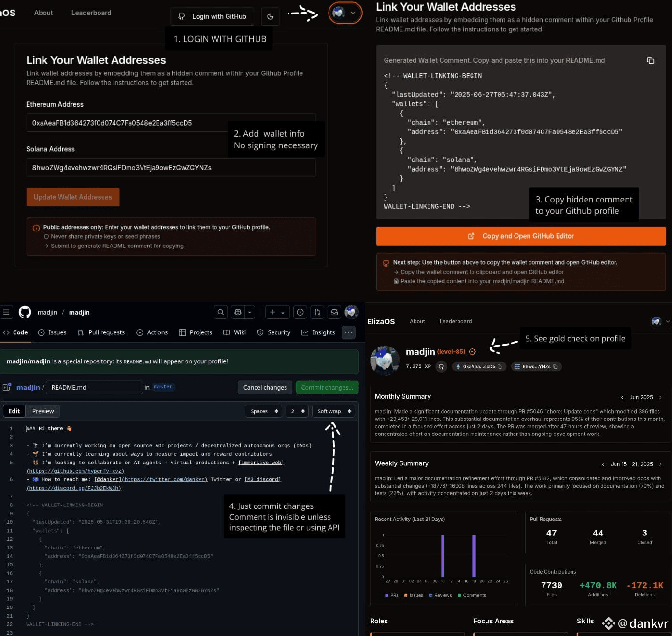Viewport: 672px width, 636px height.
Task: Copy the generated wallet comment with the copy icon
Action: point(650,60)
